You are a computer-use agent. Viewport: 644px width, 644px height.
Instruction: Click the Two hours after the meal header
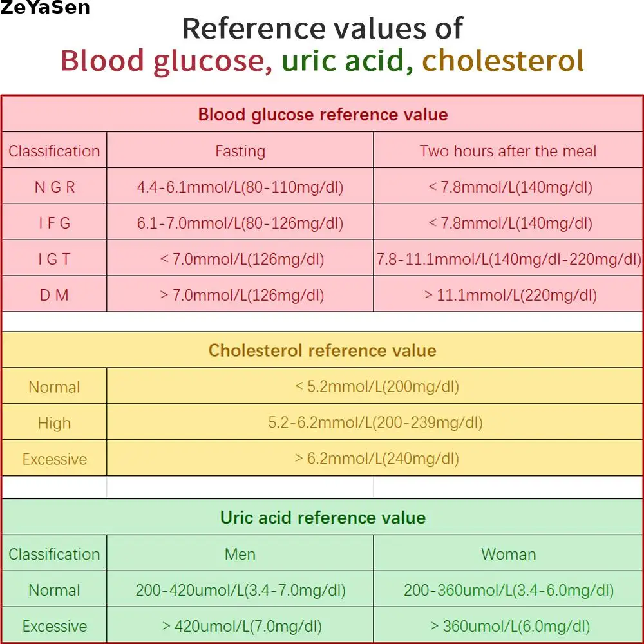click(x=508, y=151)
